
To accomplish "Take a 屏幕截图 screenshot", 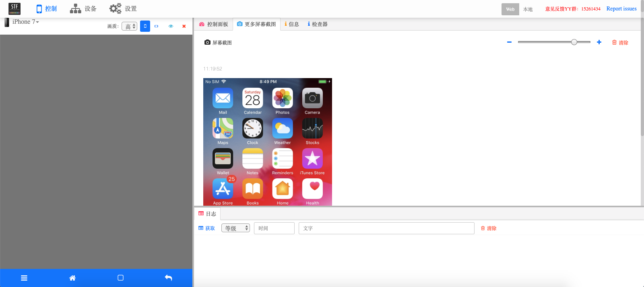I will coord(218,43).
